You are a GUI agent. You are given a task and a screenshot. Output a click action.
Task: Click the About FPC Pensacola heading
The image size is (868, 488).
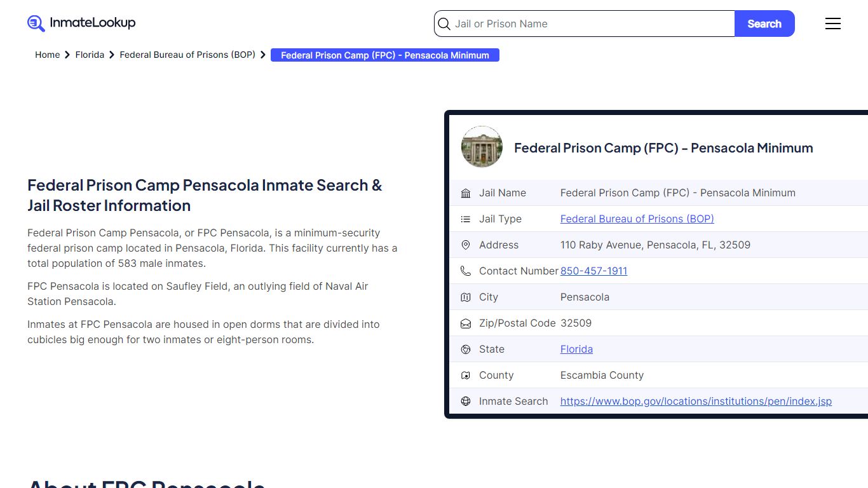(x=146, y=484)
